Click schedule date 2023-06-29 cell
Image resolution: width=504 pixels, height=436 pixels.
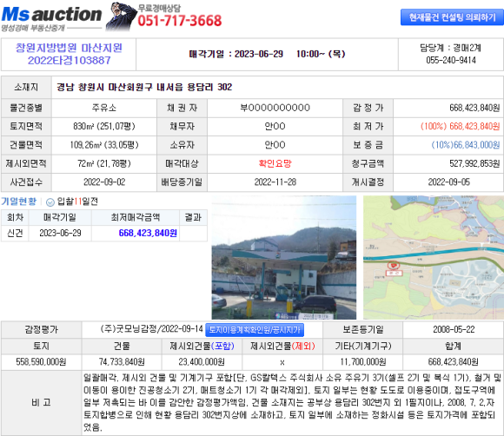60,233
